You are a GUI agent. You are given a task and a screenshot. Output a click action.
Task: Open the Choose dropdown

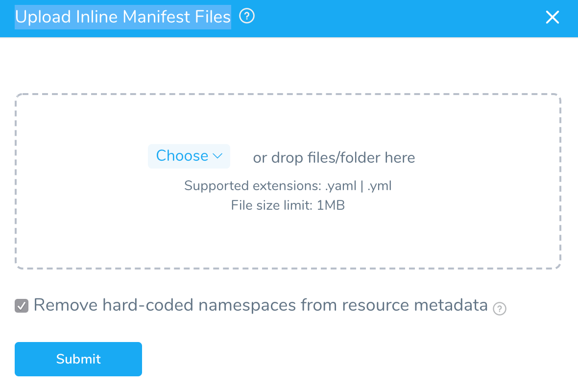point(189,156)
